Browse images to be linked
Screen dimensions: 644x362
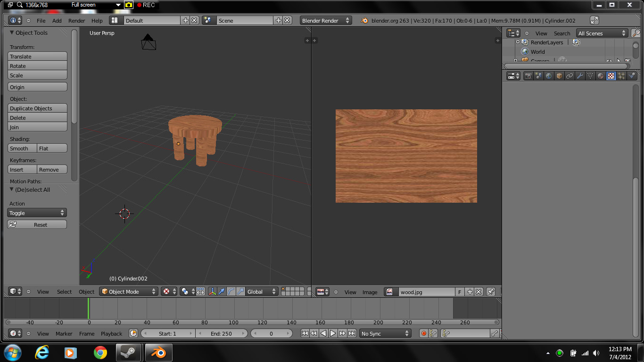[x=391, y=292]
